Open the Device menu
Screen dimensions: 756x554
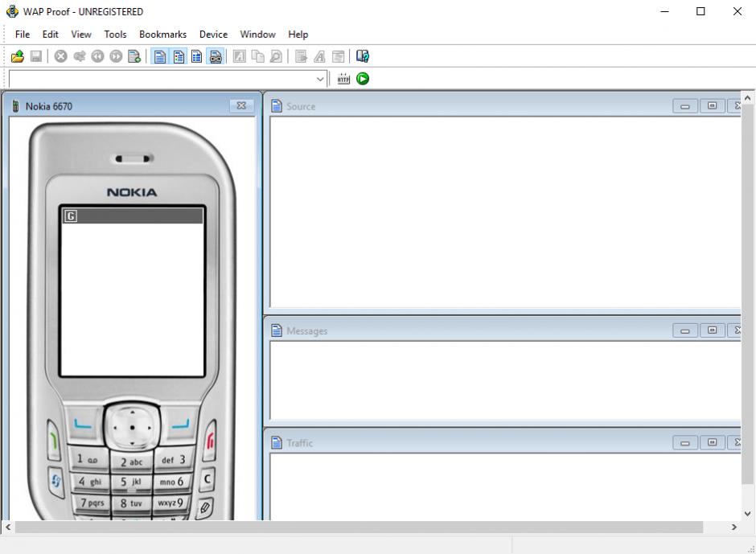click(213, 35)
